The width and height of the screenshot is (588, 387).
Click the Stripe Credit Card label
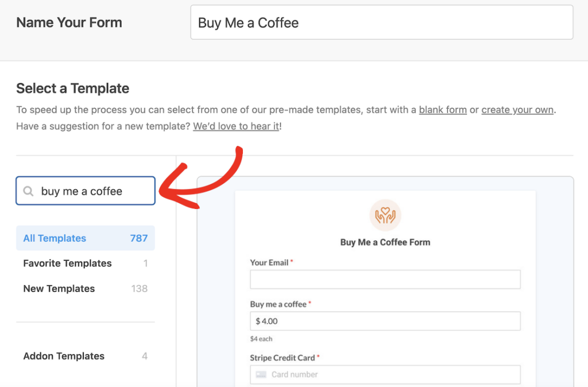(283, 358)
